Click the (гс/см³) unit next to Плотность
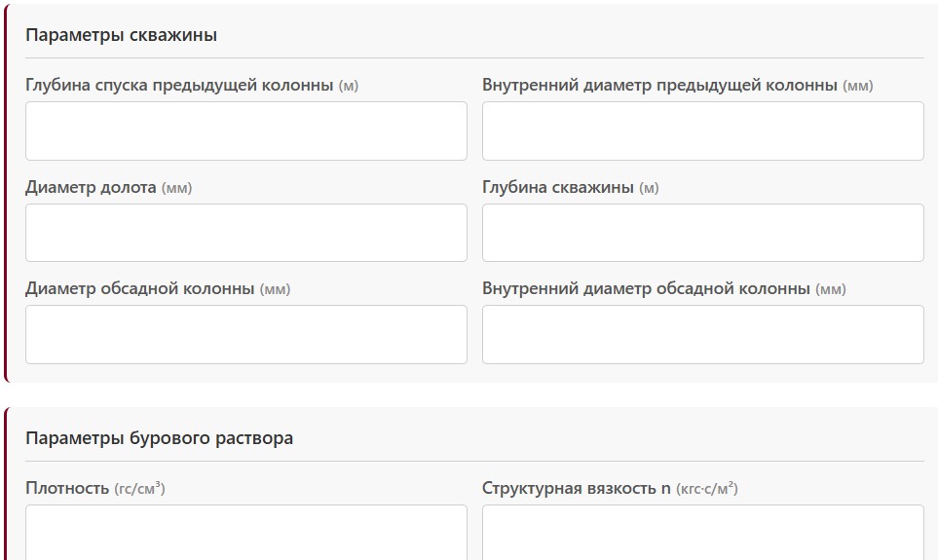 (139, 488)
